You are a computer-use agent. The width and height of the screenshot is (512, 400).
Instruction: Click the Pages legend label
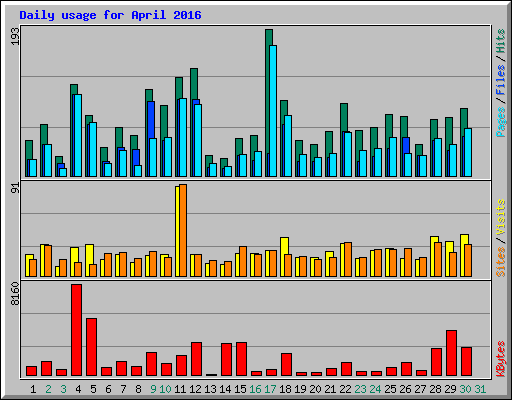coord(501,122)
